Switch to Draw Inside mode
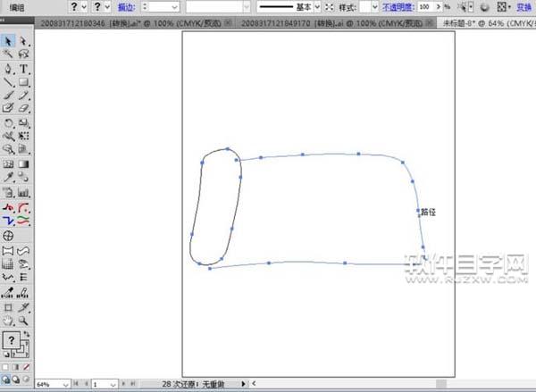536x392 pixels. (x=26, y=379)
